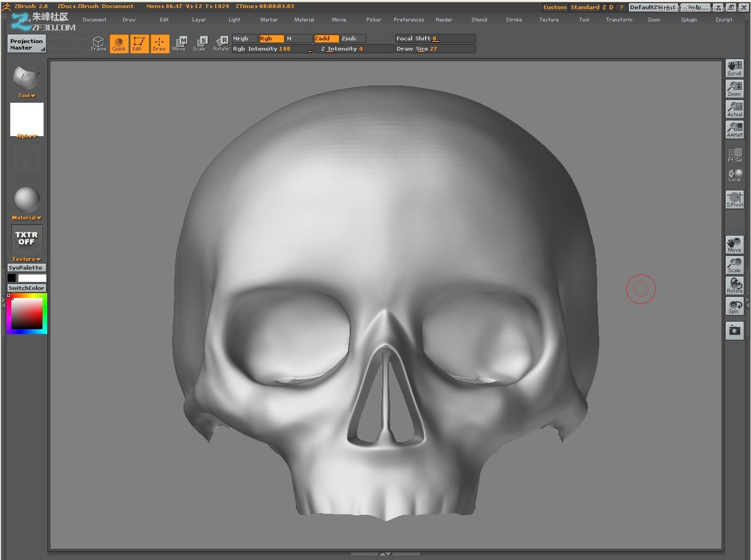This screenshot has height=560, width=751.
Task: Open the Projection Master panel
Action: 26,44
